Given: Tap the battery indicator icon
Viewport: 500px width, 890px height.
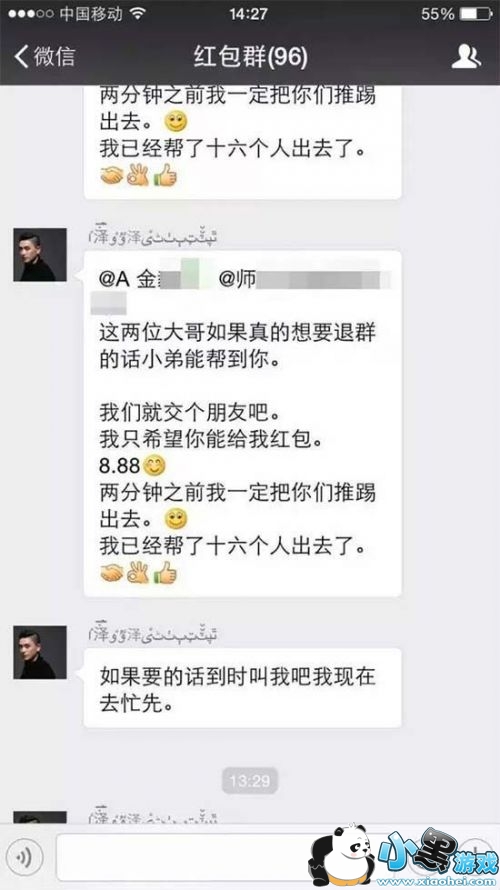Looking at the screenshot, I should [474, 14].
